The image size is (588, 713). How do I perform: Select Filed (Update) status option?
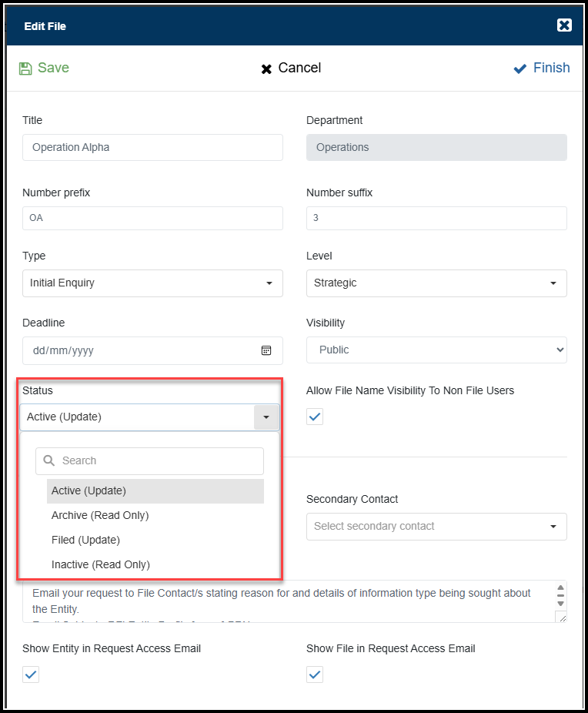[86, 540]
